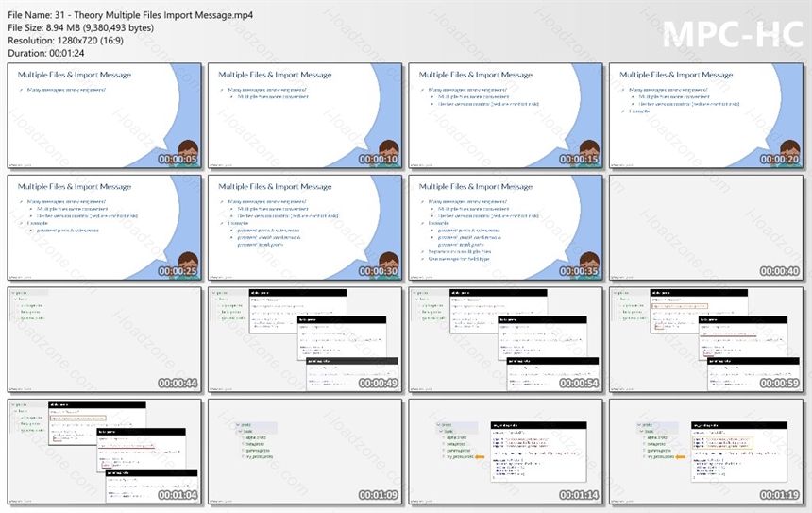Click the MPC-HC logo watermark
Viewport: 812px width, 513px height.
(733, 35)
